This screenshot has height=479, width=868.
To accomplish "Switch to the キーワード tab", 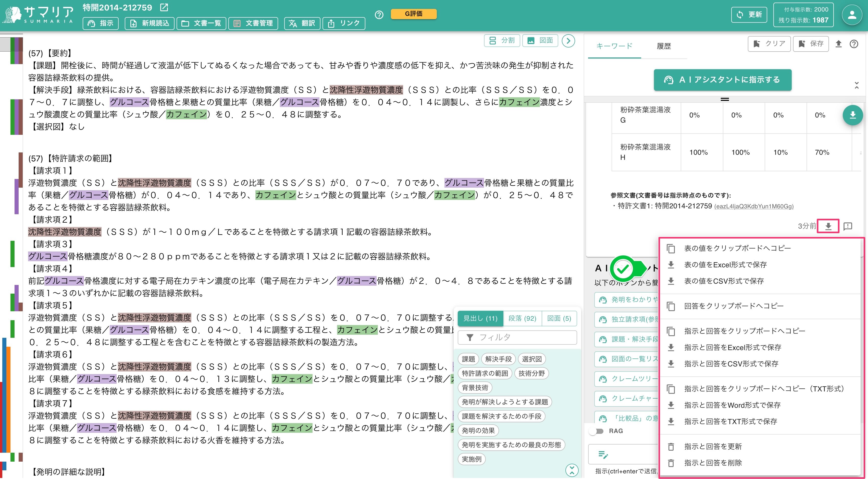I will click(x=614, y=46).
